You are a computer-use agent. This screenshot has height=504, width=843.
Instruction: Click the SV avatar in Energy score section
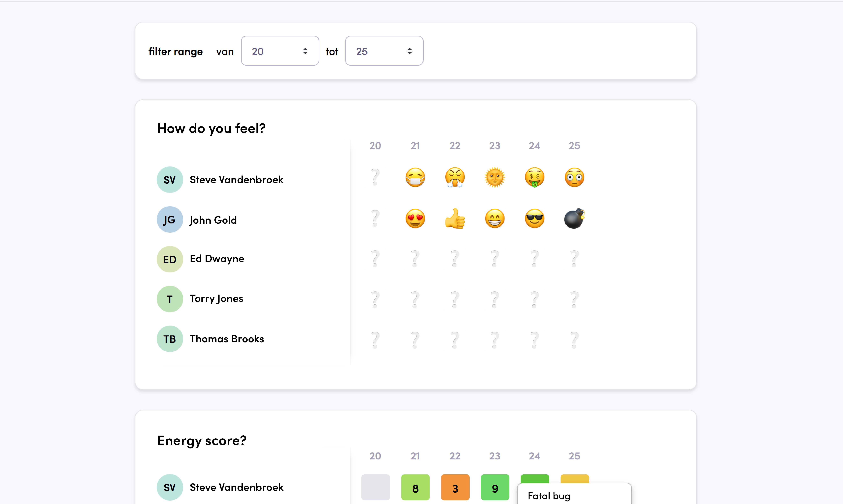coord(170,487)
